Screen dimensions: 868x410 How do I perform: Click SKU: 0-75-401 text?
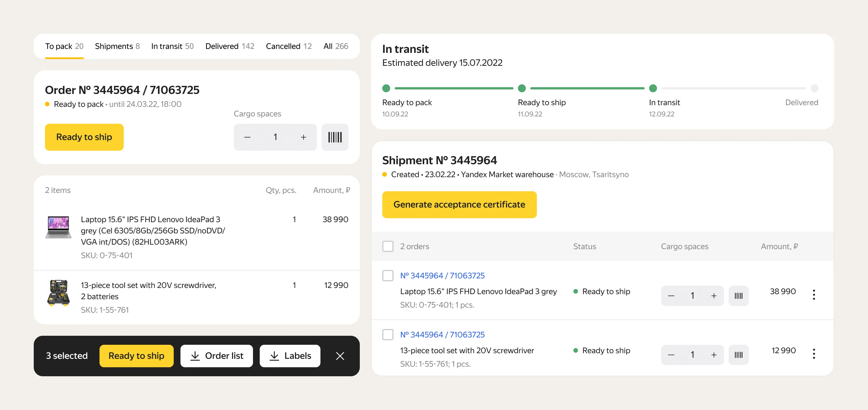[107, 255]
